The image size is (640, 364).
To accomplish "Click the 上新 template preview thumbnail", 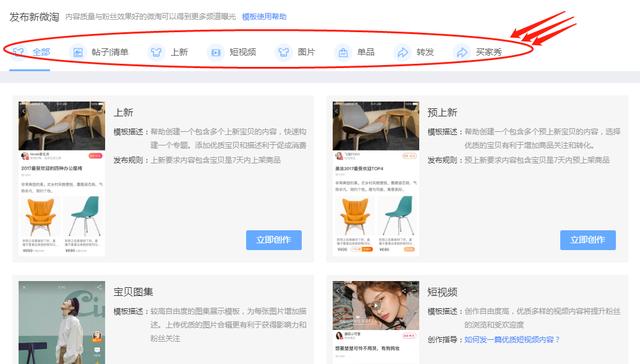I will point(62,178).
